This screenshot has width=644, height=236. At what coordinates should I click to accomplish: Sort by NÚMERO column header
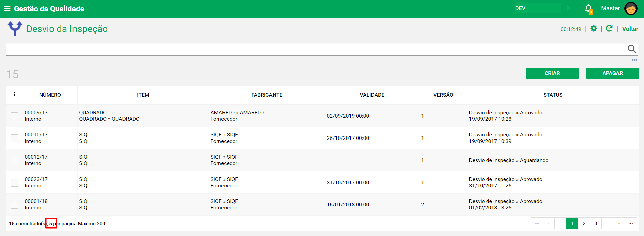coord(50,95)
